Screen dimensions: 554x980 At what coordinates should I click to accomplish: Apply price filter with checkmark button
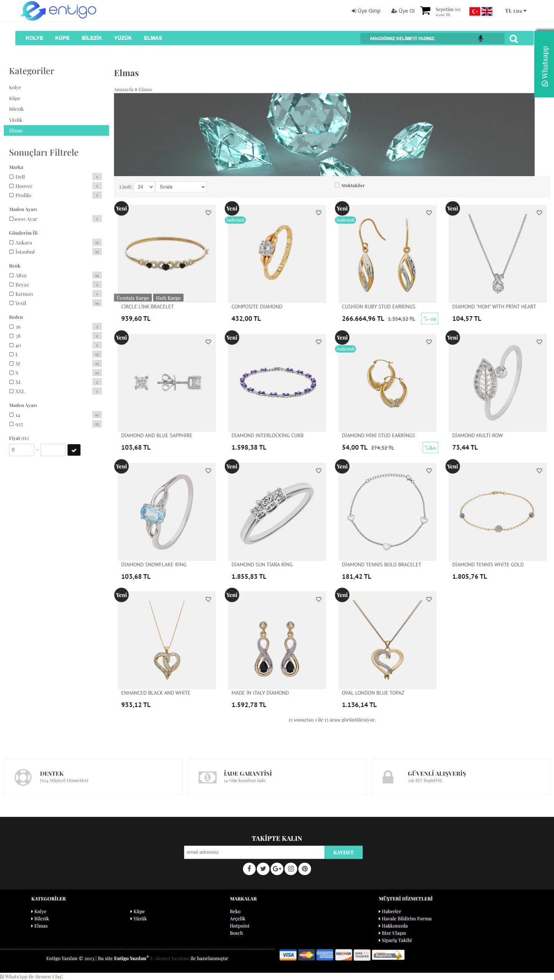(x=74, y=450)
